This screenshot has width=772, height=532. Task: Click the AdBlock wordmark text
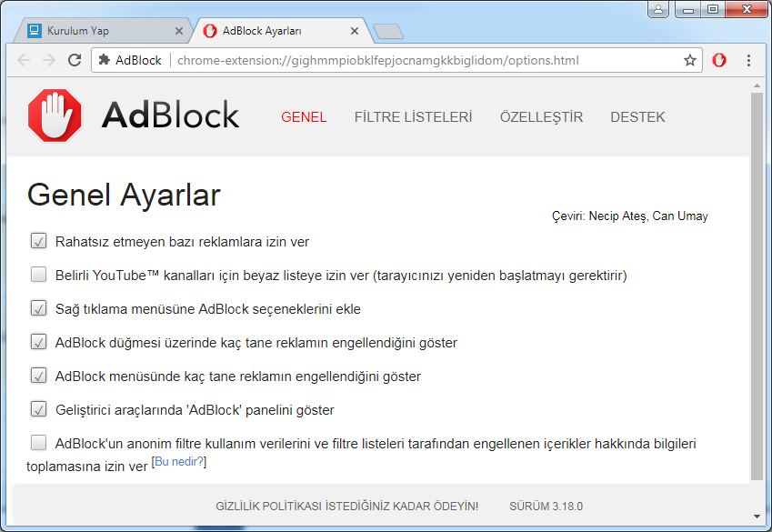click(170, 115)
